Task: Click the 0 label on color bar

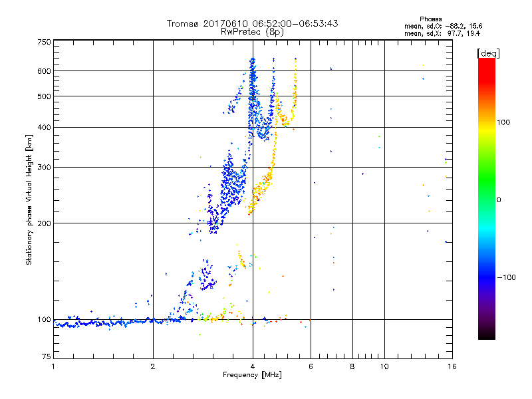Action: coord(498,200)
